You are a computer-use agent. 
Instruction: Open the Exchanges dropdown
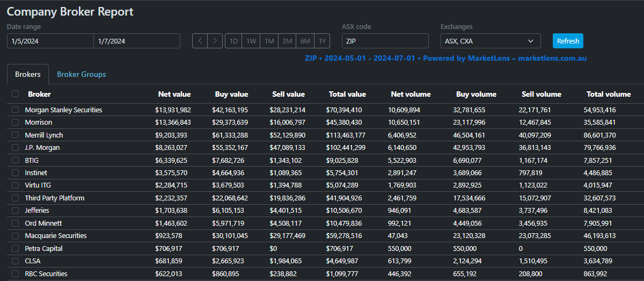491,41
